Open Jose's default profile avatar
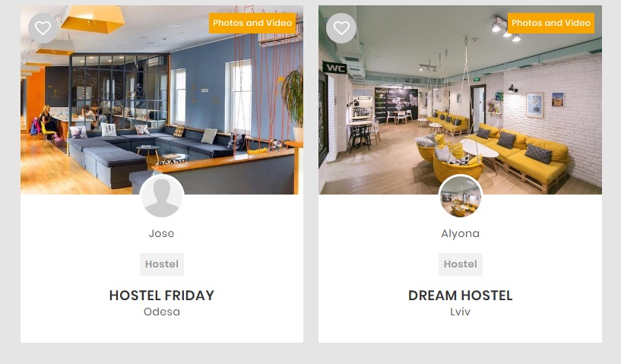The width and height of the screenshot is (621, 364). tap(162, 197)
